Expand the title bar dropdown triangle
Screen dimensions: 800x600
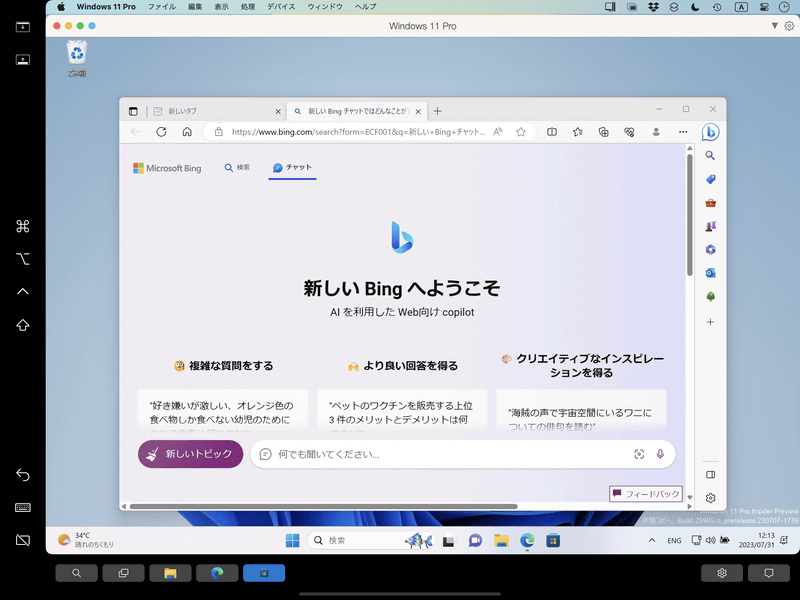[x=774, y=26]
